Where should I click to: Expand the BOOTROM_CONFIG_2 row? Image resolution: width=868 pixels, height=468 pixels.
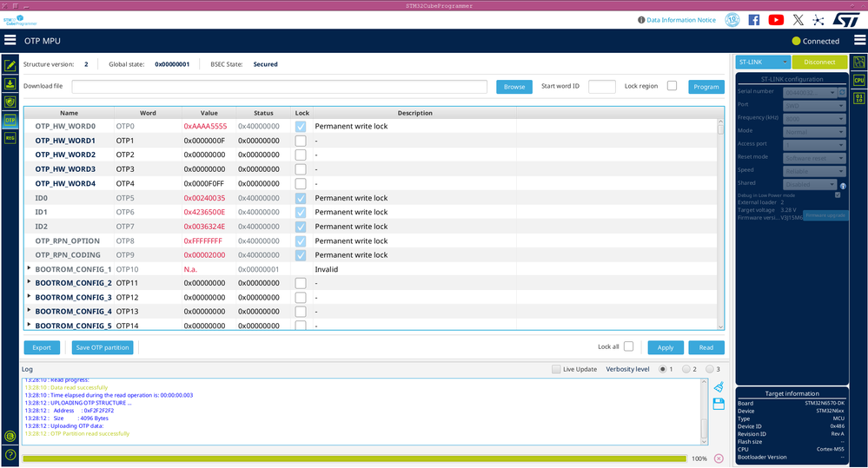pos(29,282)
